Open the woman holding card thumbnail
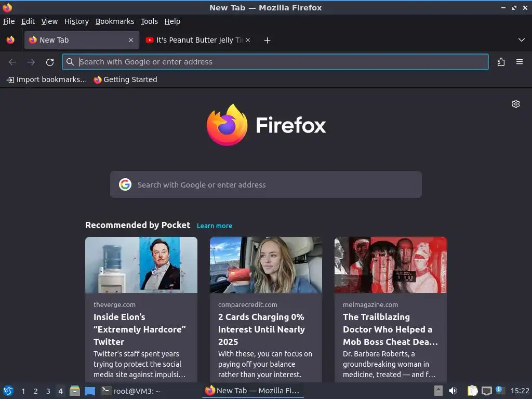The width and height of the screenshot is (532, 399). 266,265
